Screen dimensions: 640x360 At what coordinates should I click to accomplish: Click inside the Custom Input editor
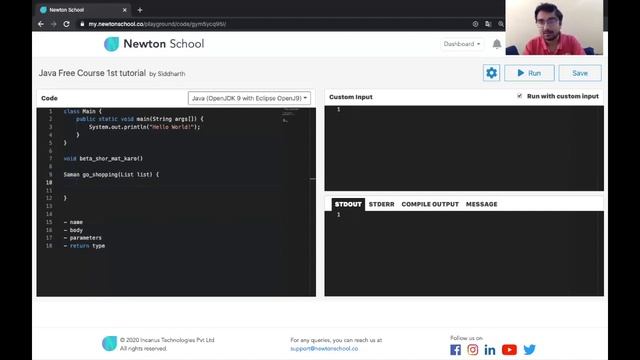coord(464,148)
